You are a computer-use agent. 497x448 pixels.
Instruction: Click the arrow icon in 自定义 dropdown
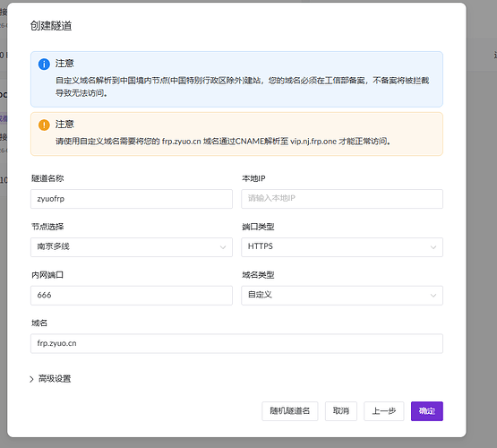[x=433, y=296]
